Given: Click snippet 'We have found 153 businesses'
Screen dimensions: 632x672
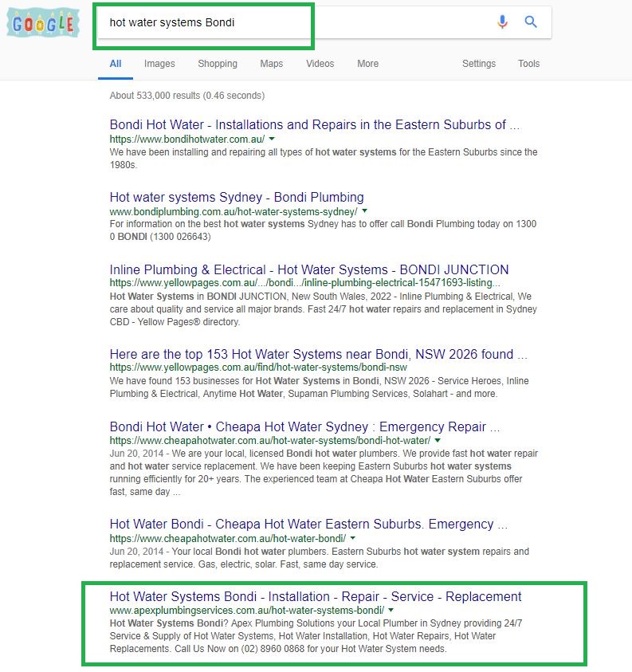Looking at the screenshot, I should [x=320, y=387].
